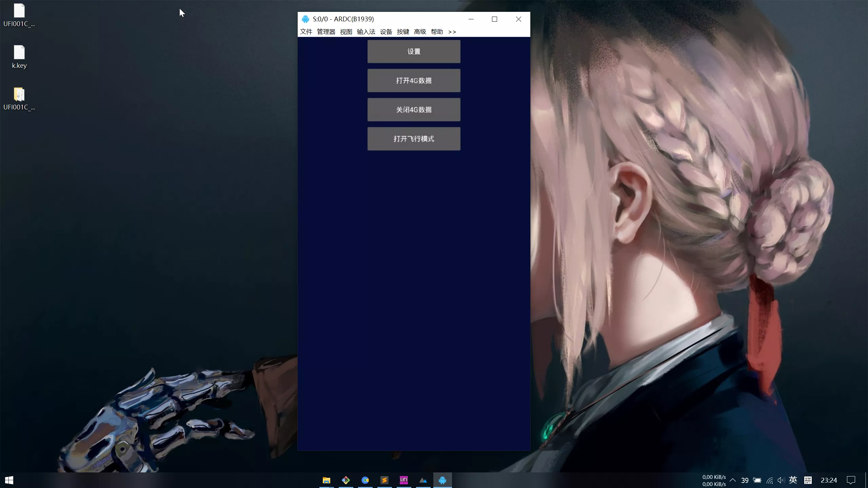
Task: Click the Show desktop strip
Action: click(866, 480)
